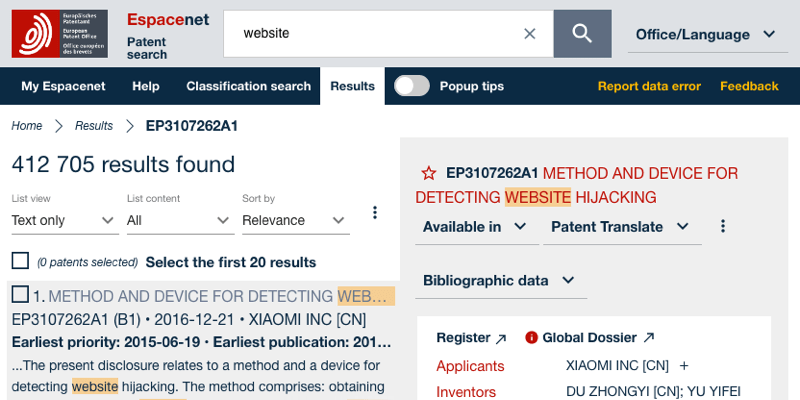800x400 pixels.
Task: Open the patent detail three-dot more menu
Action: pyautogui.click(x=724, y=227)
